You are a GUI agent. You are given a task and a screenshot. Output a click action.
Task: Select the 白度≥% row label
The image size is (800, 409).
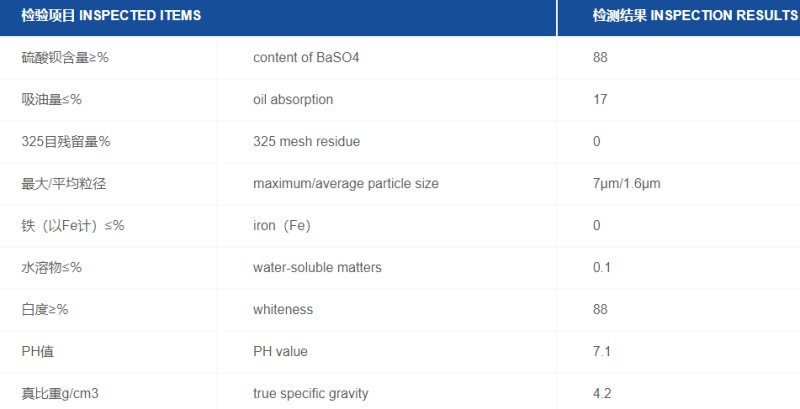click(45, 310)
